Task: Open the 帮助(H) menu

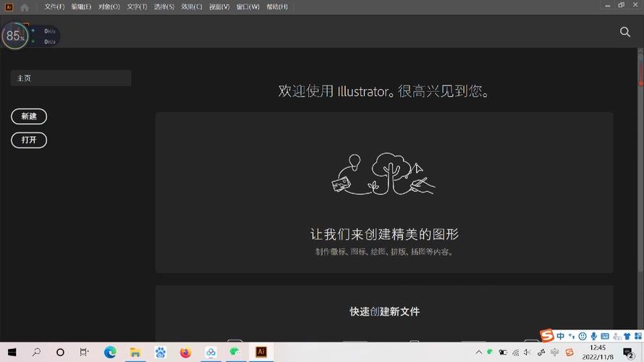Action: 276,7
